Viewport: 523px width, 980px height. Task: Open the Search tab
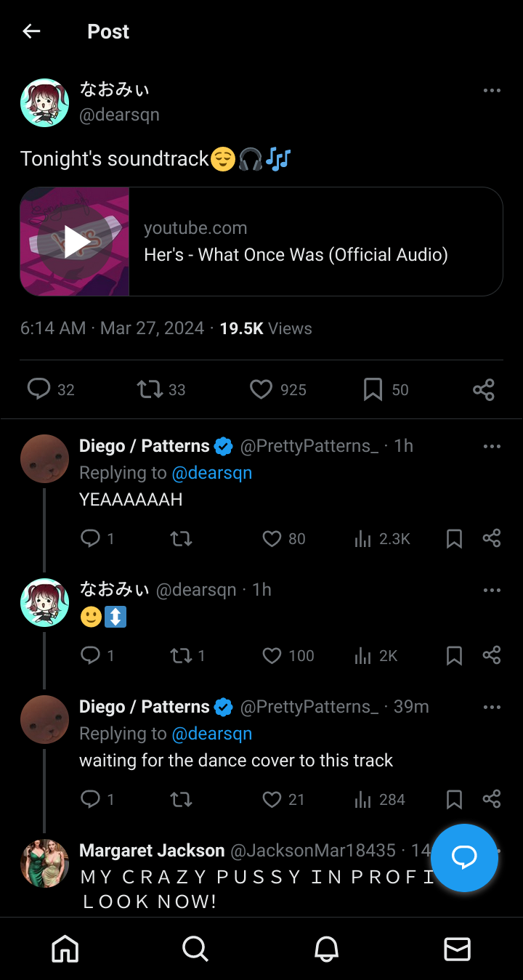click(195, 949)
